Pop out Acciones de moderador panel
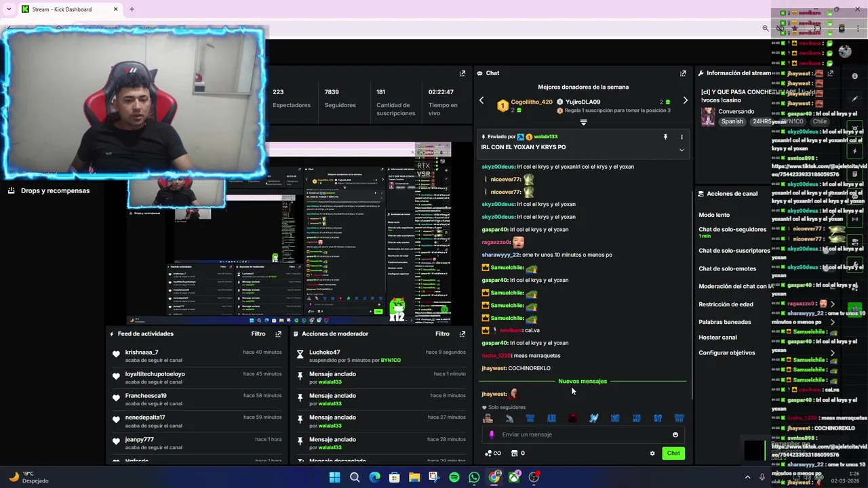The image size is (868, 488). click(x=462, y=334)
